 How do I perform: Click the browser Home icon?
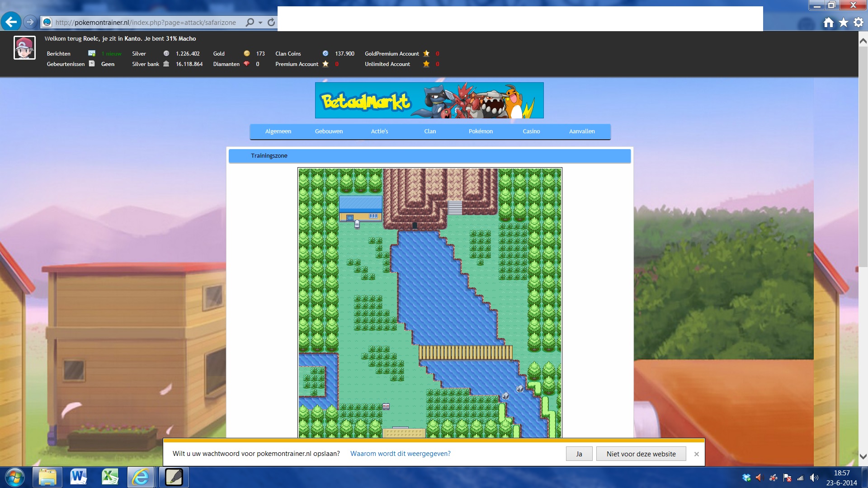coord(828,22)
